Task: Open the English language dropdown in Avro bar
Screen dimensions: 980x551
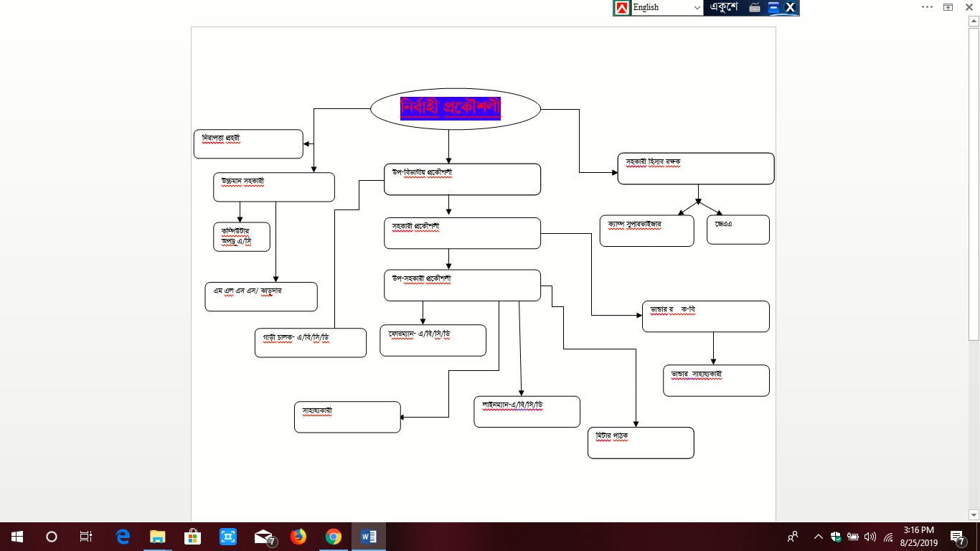Action: (697, 7)
